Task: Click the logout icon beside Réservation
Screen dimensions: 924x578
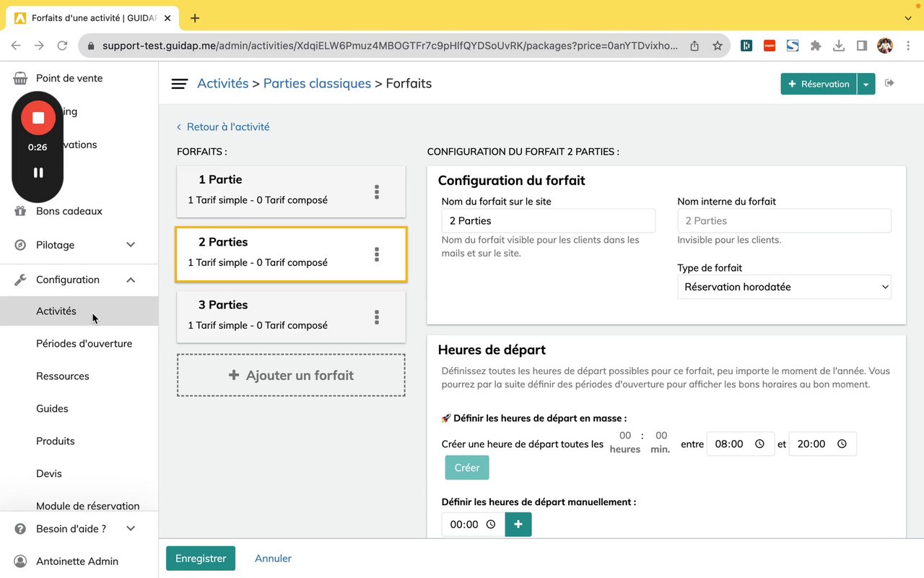Action: [889, 84]
